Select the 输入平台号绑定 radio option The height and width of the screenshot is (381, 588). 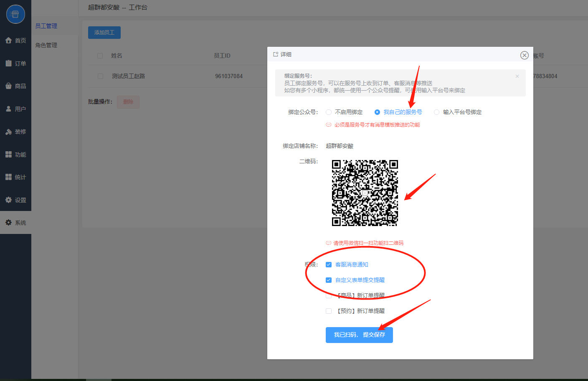[458, 112]
